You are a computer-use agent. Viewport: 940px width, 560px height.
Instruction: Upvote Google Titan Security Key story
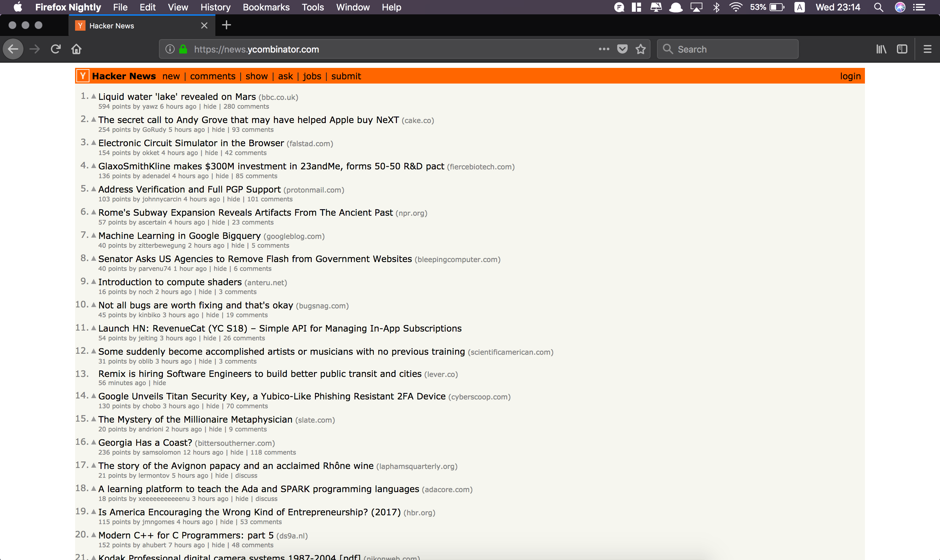pos(94,396)
